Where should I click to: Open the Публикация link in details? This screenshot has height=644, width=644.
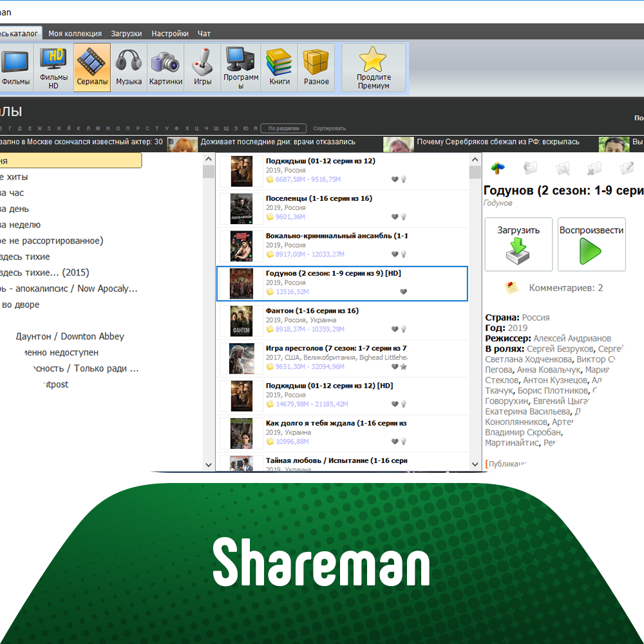(x=507, y=464)
